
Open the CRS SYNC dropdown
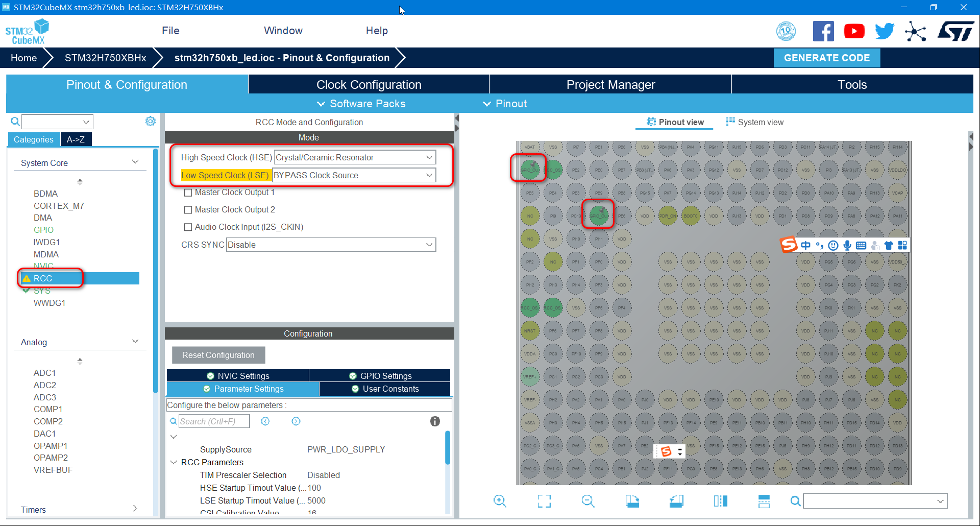click(429, 245)
